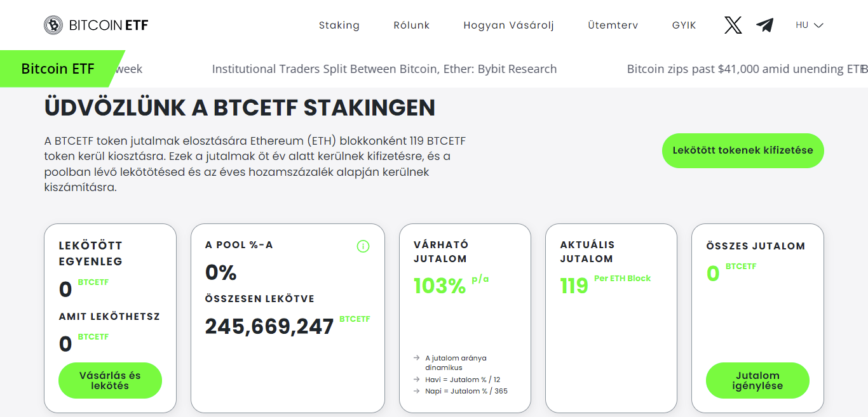Click the 0% pool share value
868x417 pixels.
(x=220, y=273)
